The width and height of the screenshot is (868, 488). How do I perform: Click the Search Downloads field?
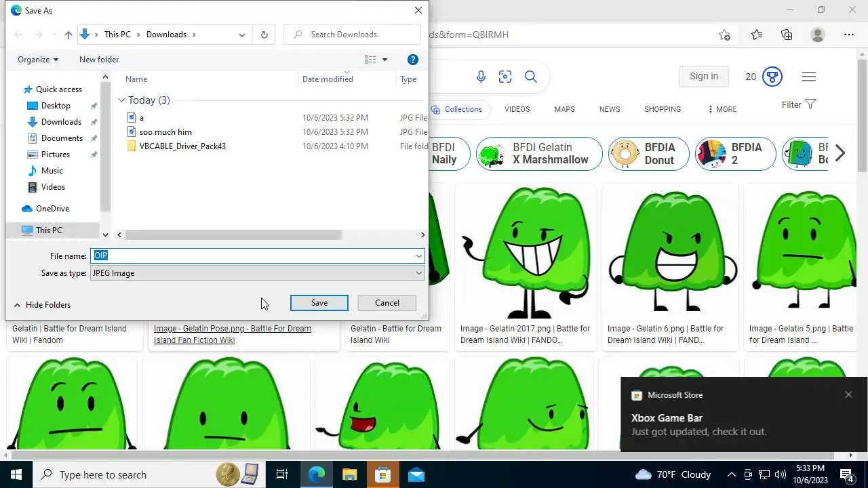point(353,35)
